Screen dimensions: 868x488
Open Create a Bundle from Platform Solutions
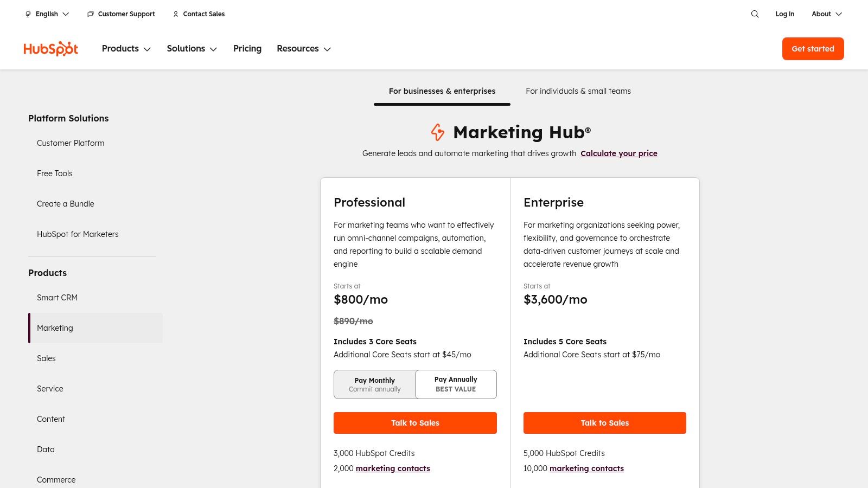[x=65, y=204]
